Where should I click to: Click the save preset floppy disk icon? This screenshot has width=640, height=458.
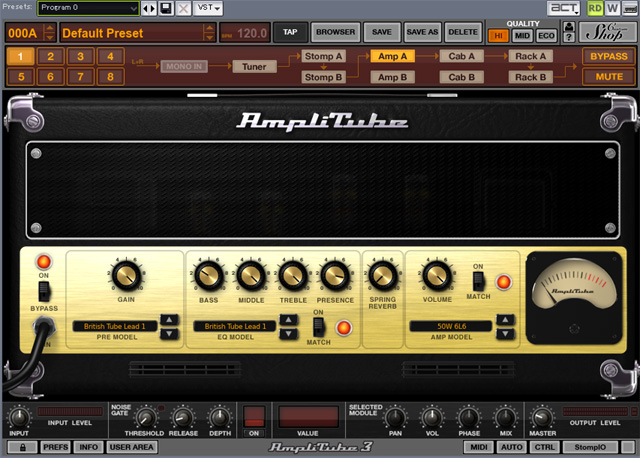[166, 8]
